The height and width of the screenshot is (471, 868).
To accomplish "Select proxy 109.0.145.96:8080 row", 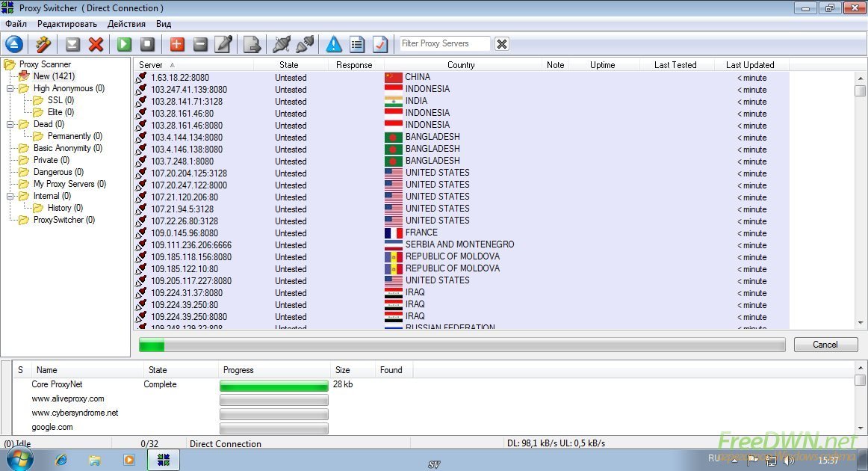I will (462, 233).
